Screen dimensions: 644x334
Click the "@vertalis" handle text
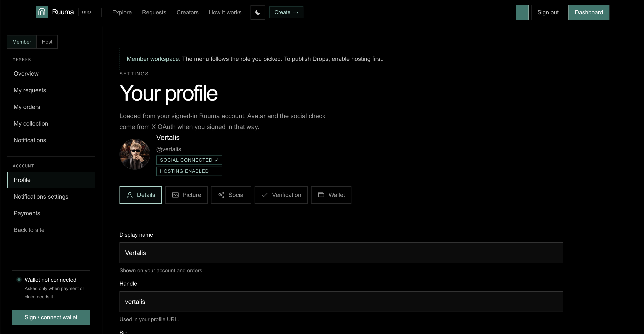pos(169,149)
